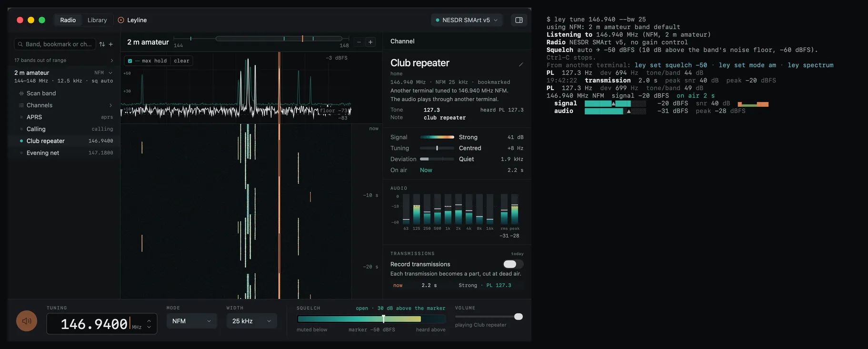Viewport: 868px width, 349px height.
Task: Open the NFM mode dropdown
Action: coord(191,321)
